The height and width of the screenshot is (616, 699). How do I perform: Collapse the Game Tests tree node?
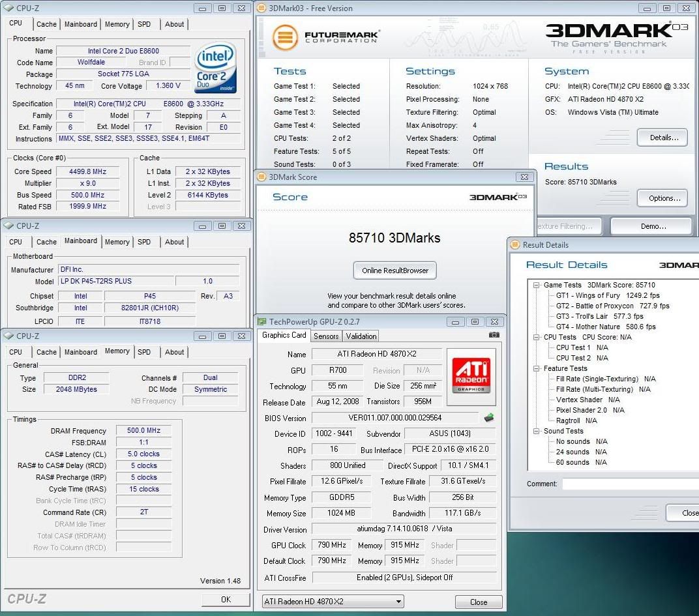click(x=537, y=285)
